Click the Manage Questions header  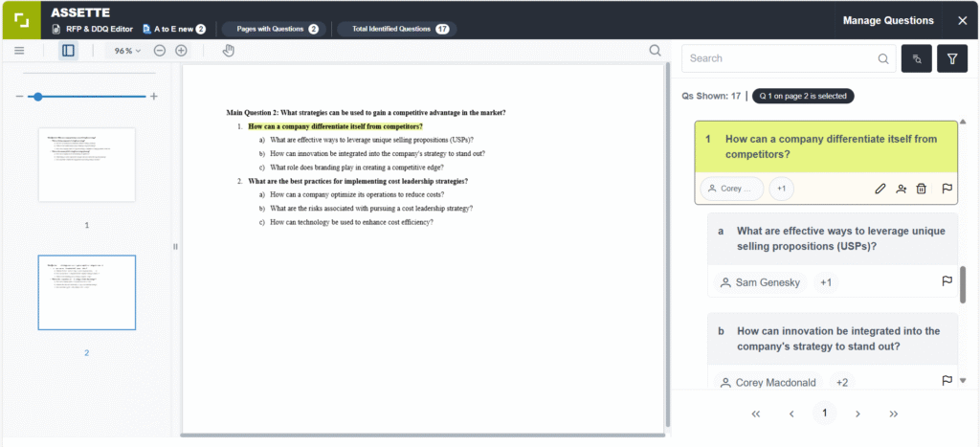pyautogui.click(x=888, y=20)
